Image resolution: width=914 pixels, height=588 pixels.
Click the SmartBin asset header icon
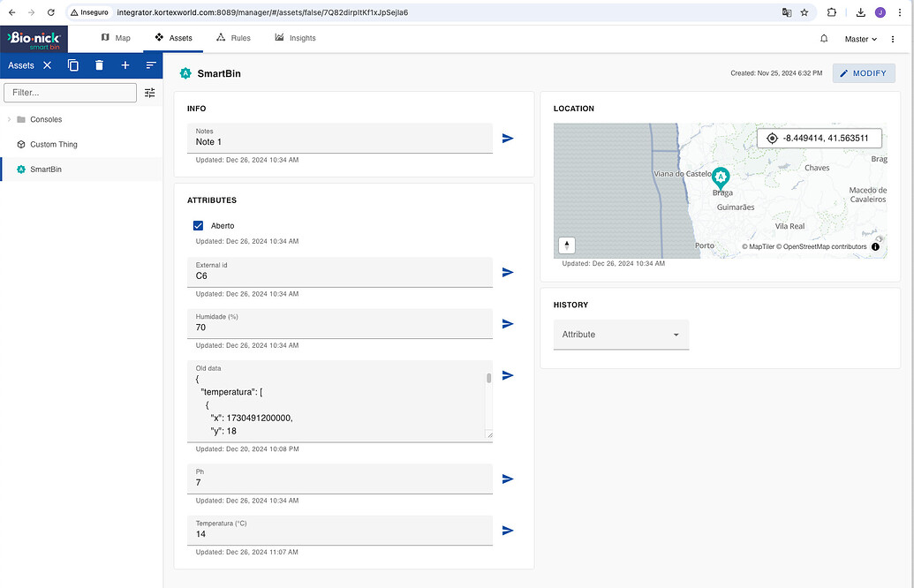[185, 73]
